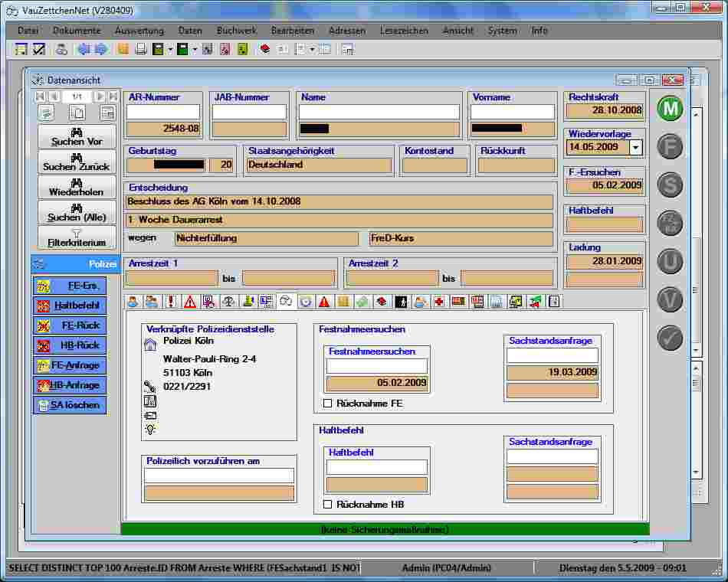
Task: Expand dropdown arrow beside first green book icon
Action: pos(170,49)
